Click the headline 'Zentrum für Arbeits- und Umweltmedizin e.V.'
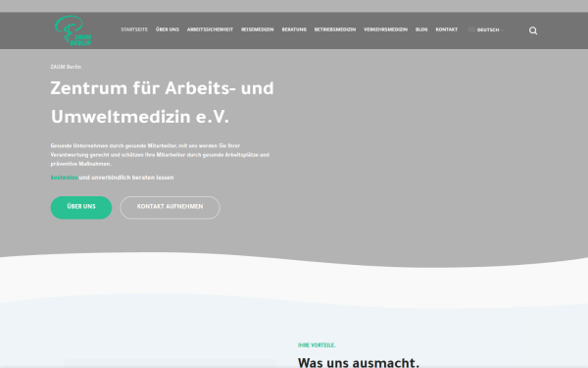Image resolution: width=588 pixels, height=368 pixels. [163, 102]
